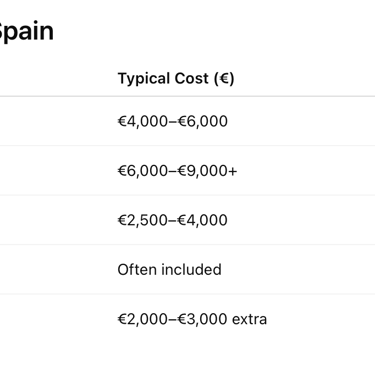This screenshot has height=366, width=375.
Task: Click the €6,000 value ending the first row
Action: (x=203, y=121)
